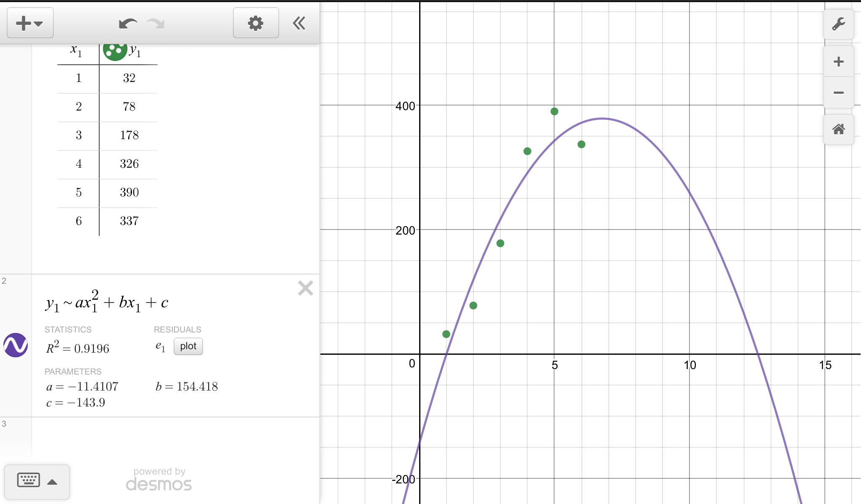Click the redo arrow

(x=156, y=24)
